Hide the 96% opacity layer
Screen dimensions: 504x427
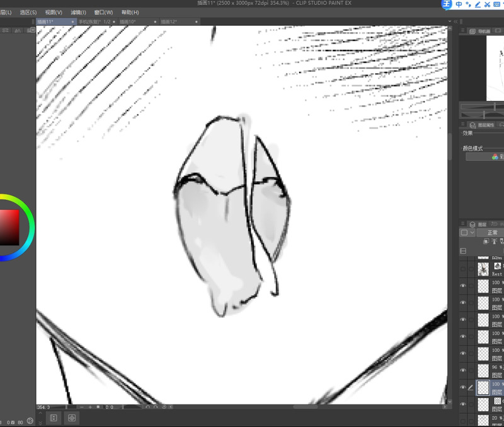tap(463, 370)
